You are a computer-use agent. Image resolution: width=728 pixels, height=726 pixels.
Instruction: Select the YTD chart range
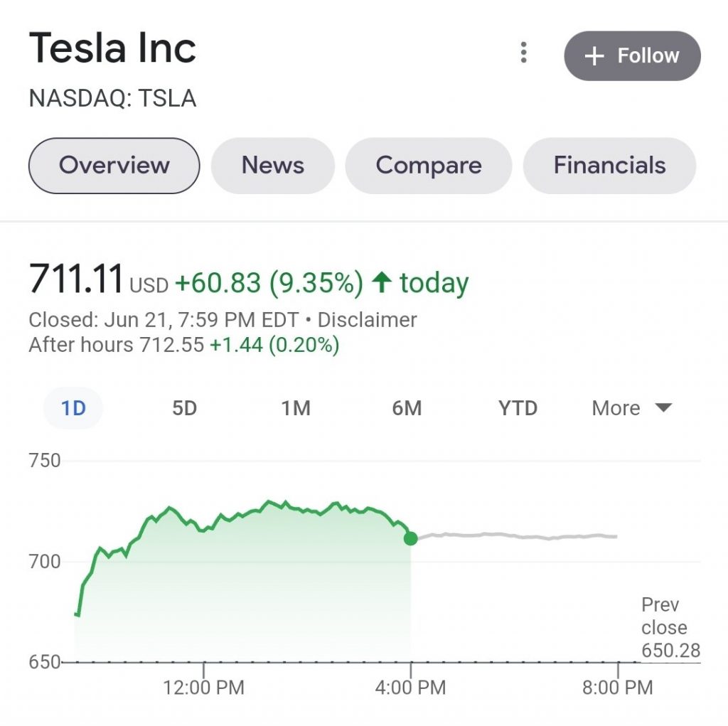[518, 409]
